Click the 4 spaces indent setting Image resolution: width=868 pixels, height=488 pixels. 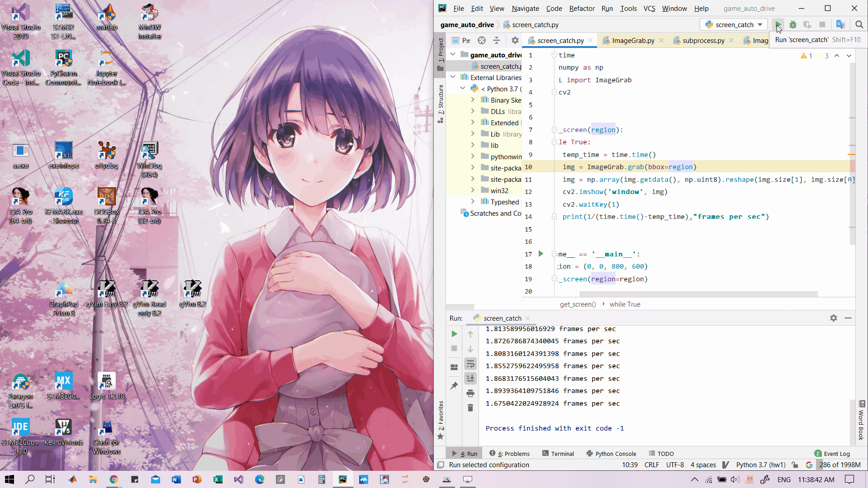coord(703,465)
